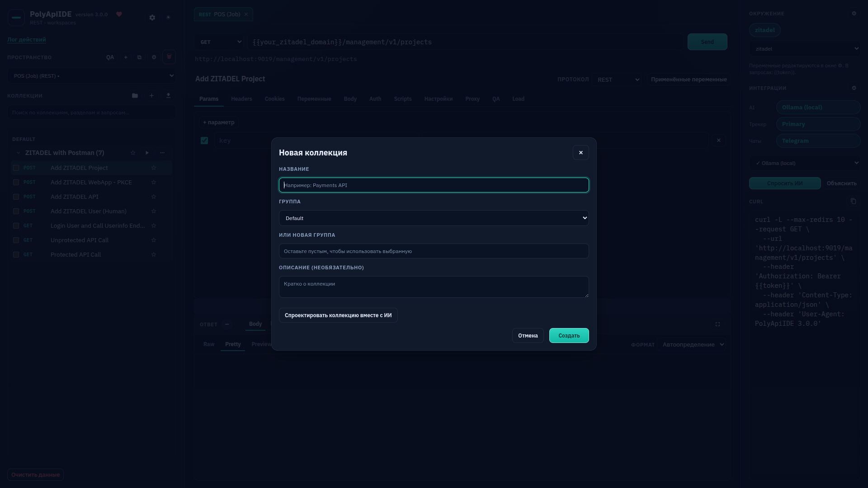Switch to the Scripts tab
This screenshot has width=868, height=488.
click(x=403, y=99)
